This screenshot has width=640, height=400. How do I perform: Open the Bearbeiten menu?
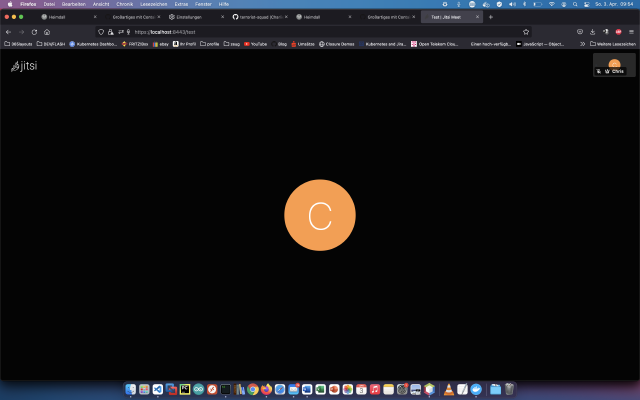[x=73, y=4]
